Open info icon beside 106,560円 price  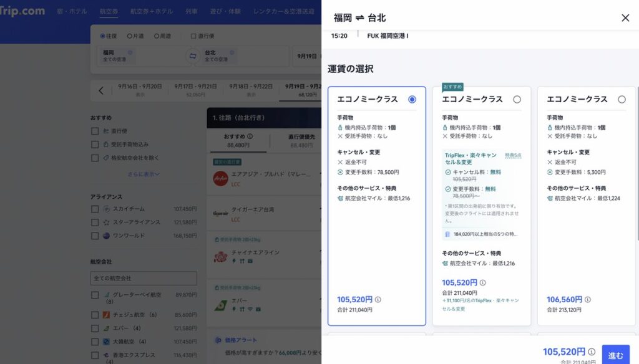click(588, 300)
